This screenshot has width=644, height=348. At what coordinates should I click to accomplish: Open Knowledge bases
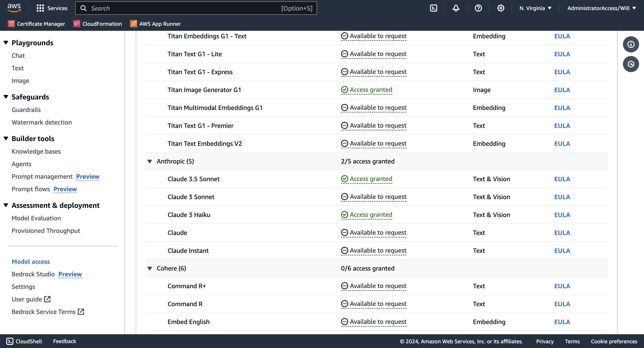pos(36,151)
